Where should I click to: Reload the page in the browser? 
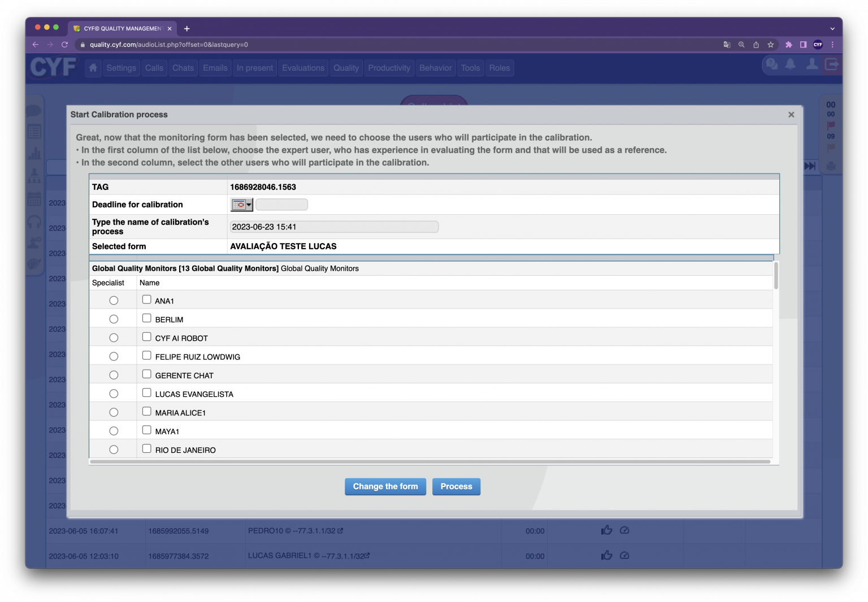(64, 45)
